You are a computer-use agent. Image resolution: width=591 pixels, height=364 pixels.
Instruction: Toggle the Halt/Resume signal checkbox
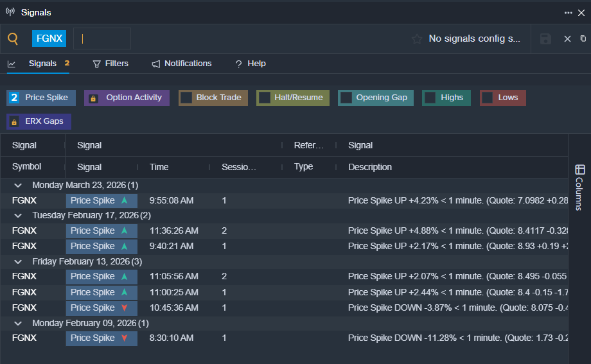tap(264, 98)
